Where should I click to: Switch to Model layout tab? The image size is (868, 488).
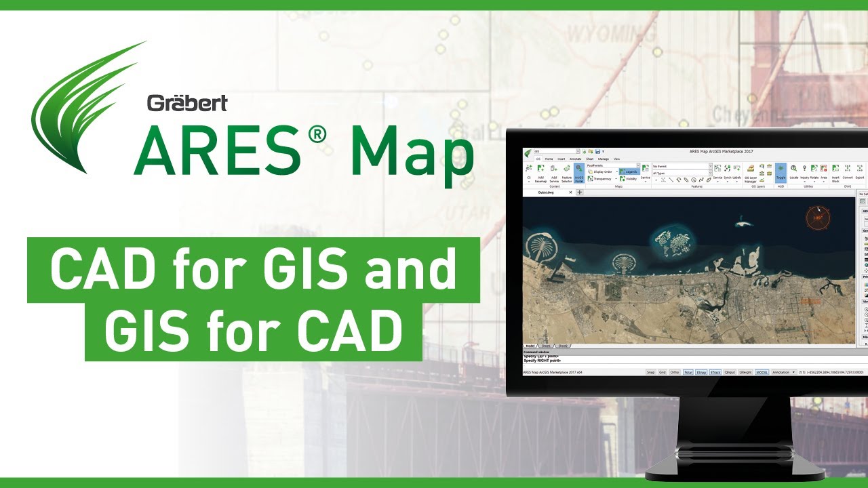tap(531, 345)
